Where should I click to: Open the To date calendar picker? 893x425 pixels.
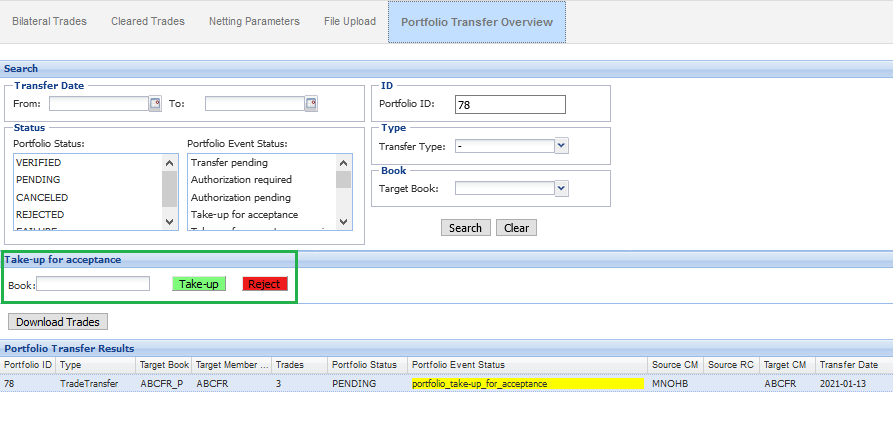point(311,103)
